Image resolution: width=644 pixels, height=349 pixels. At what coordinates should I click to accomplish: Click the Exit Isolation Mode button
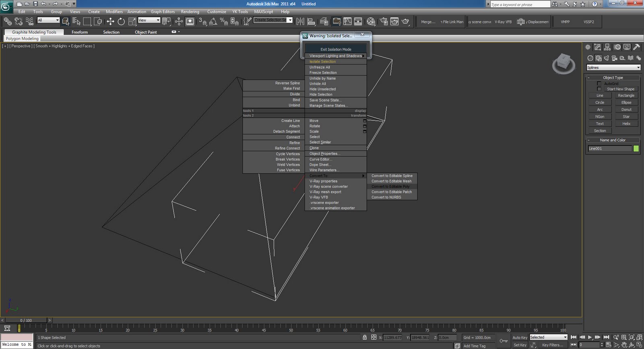[336, 49]
